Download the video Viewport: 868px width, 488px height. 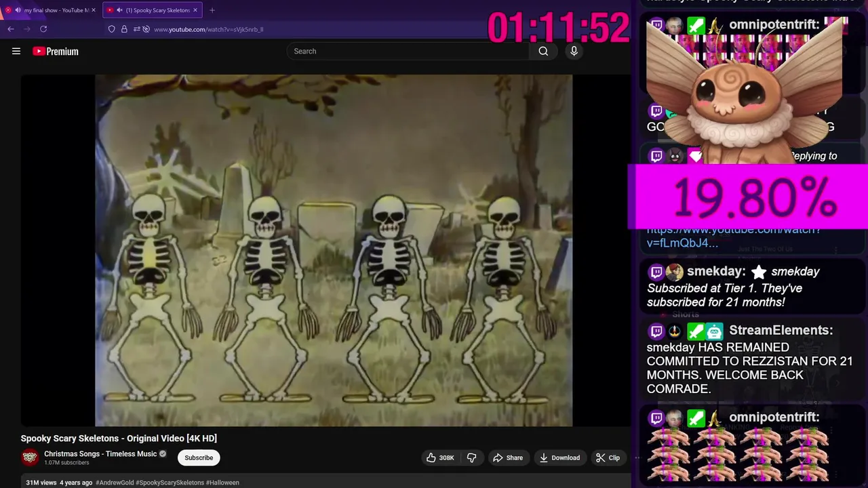pyautogui.click(x=559, y=457)
